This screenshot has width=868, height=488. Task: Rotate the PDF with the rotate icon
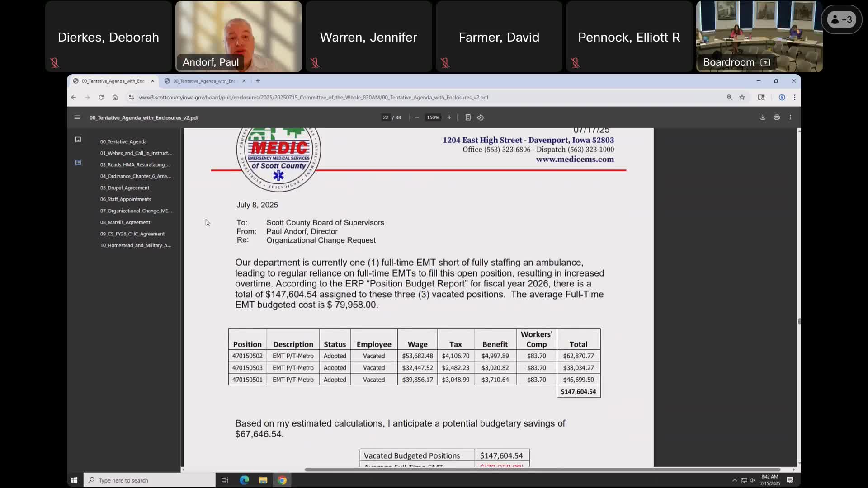point(481,117)
